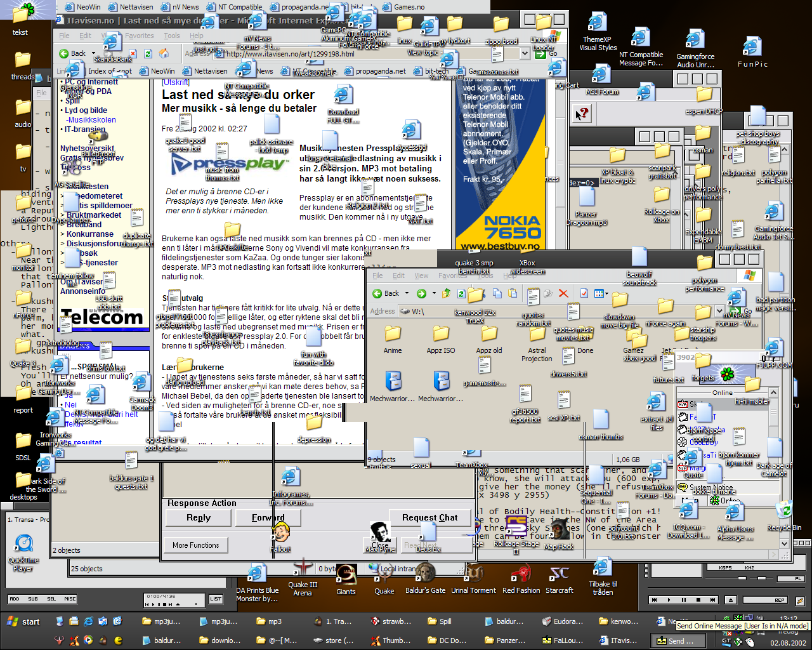The width and height of the screenshot is (812, 650).
Task: Open Anime folder in W:\ window
Action: pos(393,340)
